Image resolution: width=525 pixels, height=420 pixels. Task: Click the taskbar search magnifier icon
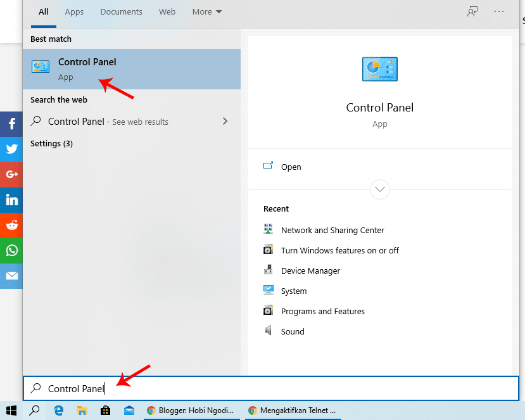click(x=34, y=410)
